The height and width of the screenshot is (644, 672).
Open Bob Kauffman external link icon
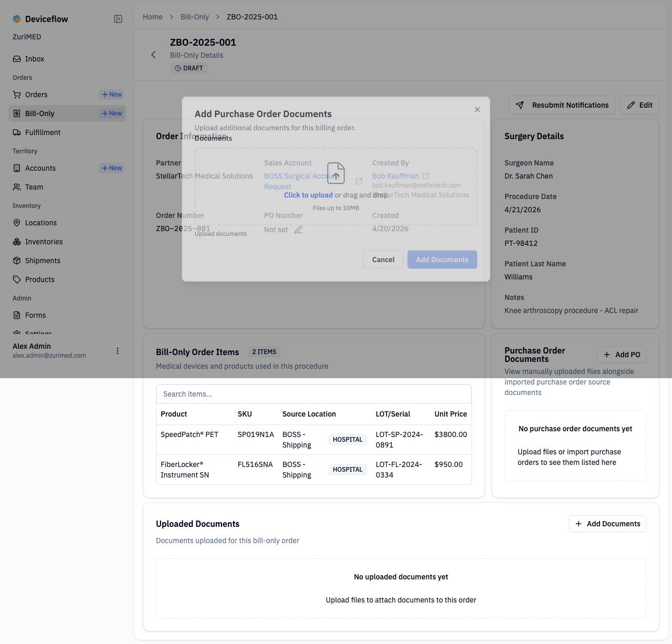coord(426,176)
